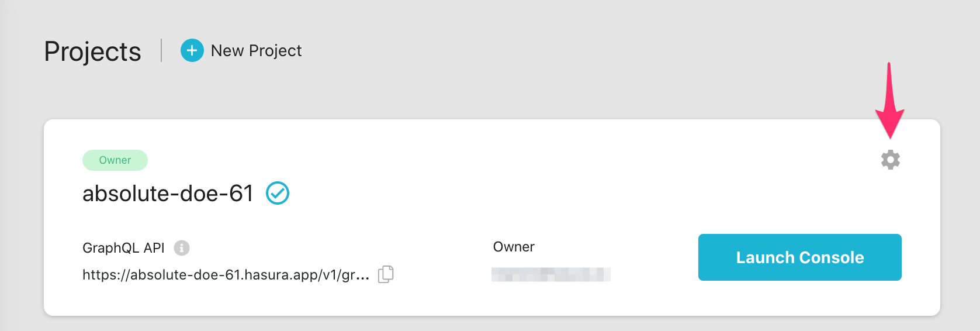Screen dimensions: 980x331
Task: Click the New Project text label
Action: (256, 51)
